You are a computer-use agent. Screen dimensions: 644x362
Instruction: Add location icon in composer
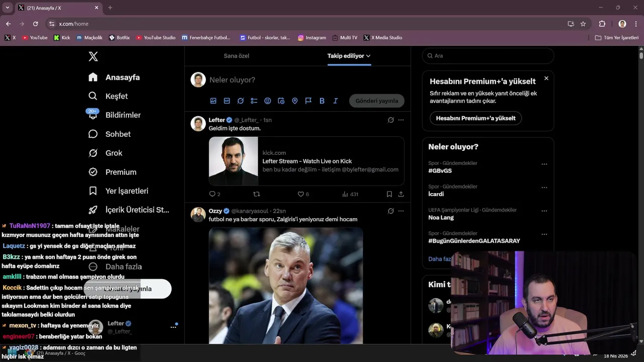point(295,101)
